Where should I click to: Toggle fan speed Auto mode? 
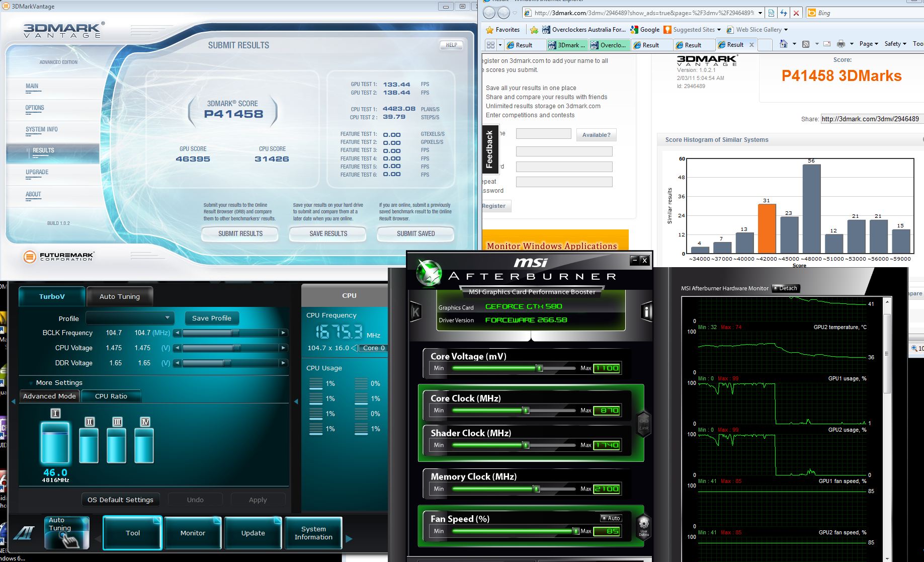tap(611, 518)
